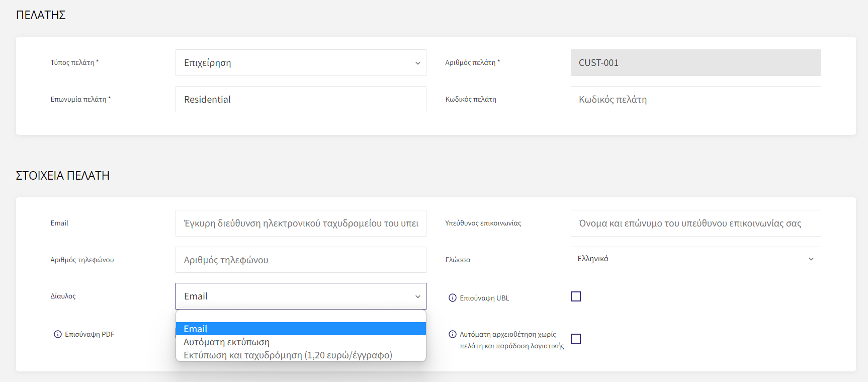Image resolution: width=868 pixels, height=382 pixels.
Task: Click the info icon beside Αυτόματη αρχειοθέτηση
Action: coord(453,334)
